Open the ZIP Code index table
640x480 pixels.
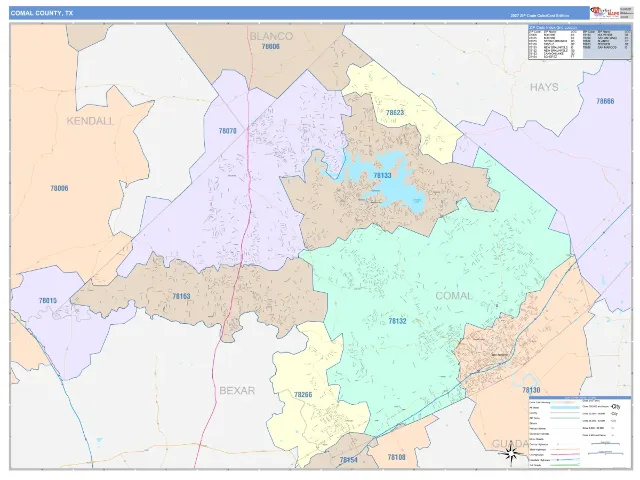pyautogui.click(x=580, y=42)
